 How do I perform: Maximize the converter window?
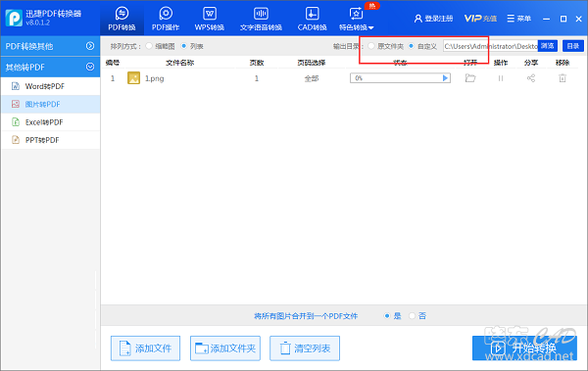click(563, 19)
